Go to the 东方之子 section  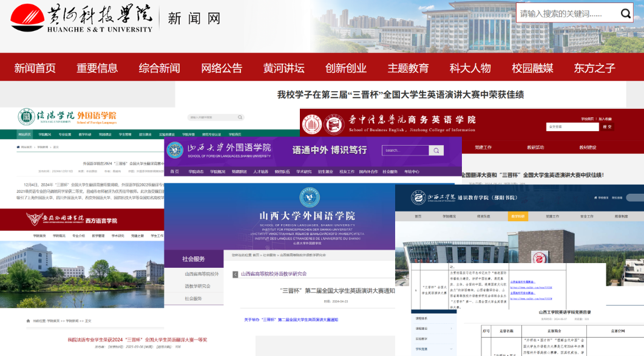click(x=595, y=68)
